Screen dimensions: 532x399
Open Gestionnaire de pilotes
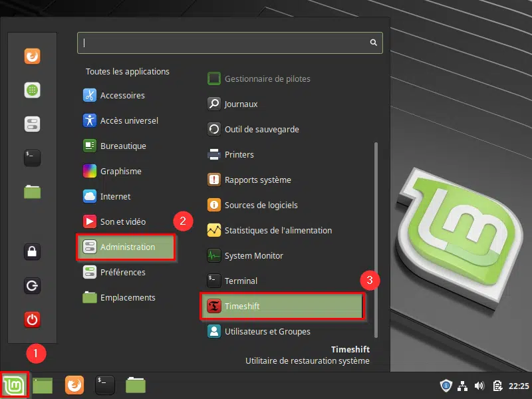click(x=283, y=78)
